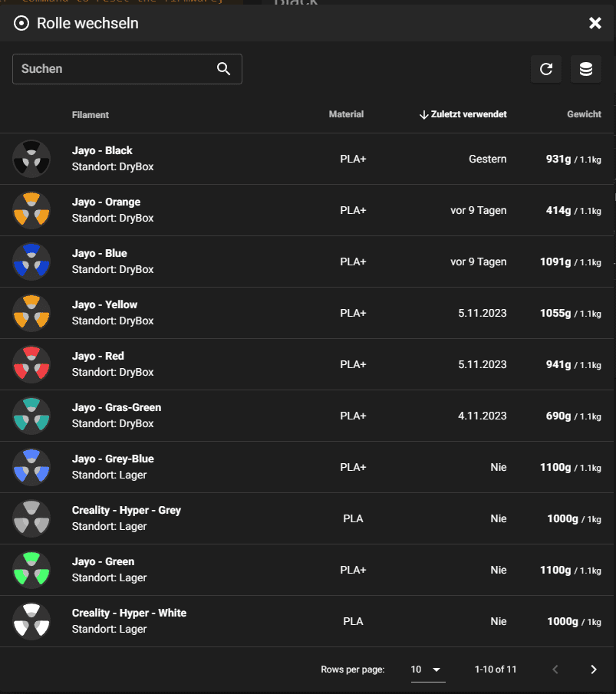Click the grey spool icon for Creality Hyper Grey
This screenshot has height=694, width=616.
[31, 518]
